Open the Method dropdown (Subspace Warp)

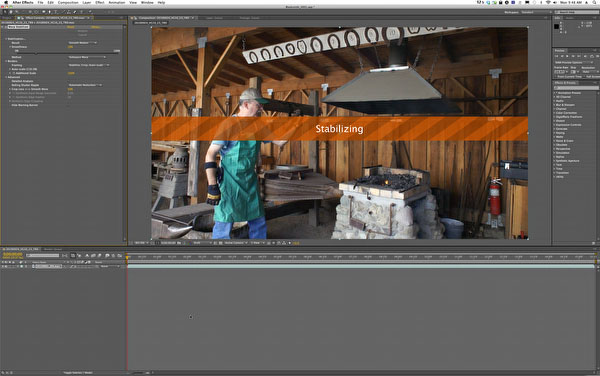click(x=87, y=57)
